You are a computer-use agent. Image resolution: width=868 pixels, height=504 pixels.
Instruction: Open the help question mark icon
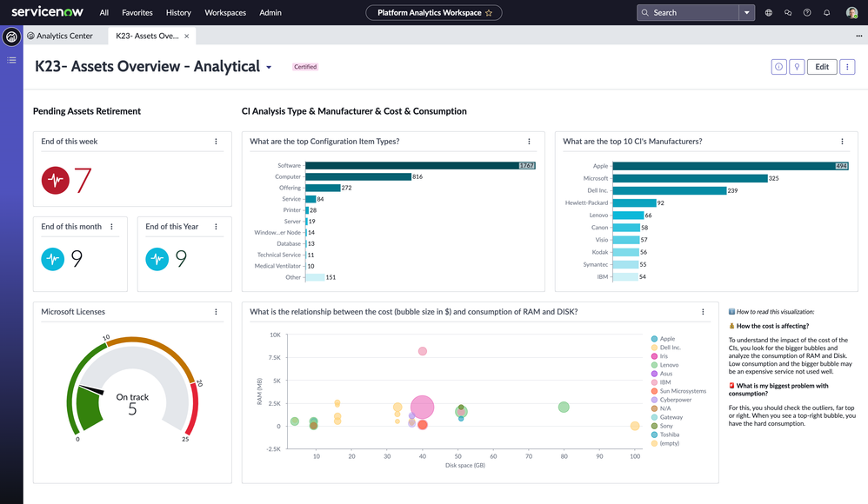[807, 13]
